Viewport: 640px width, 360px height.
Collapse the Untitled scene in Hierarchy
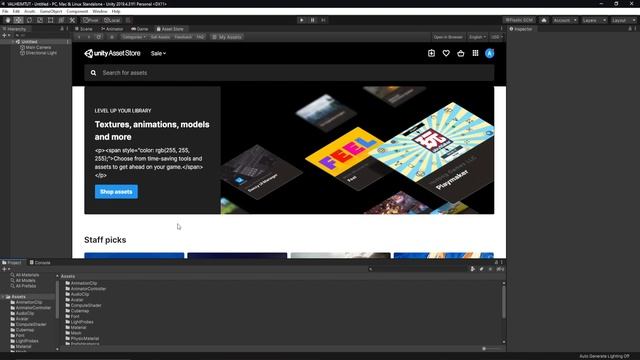click(13, 42)
